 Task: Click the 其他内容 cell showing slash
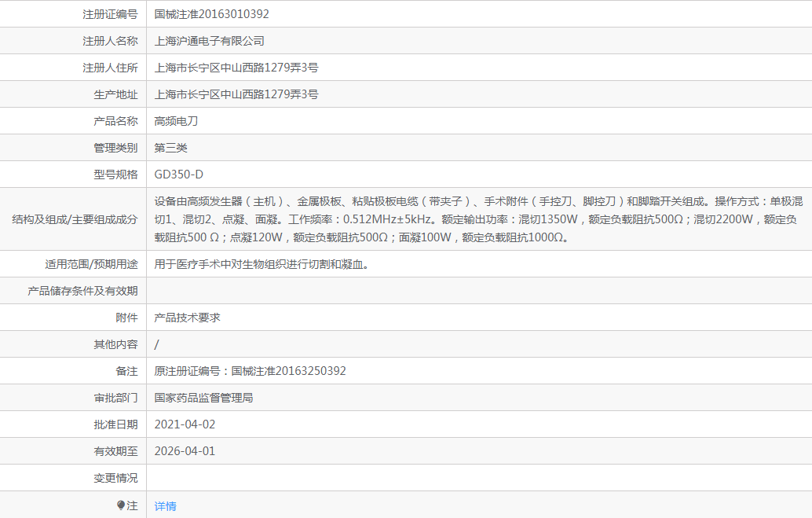155,343
